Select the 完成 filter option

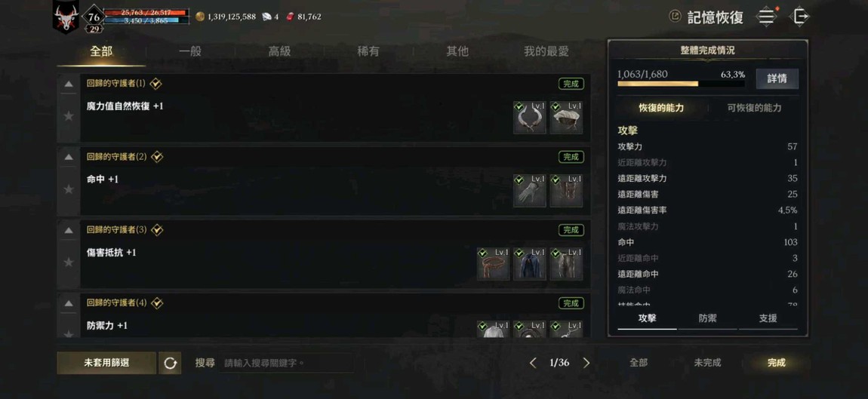[x=776, y=363]
